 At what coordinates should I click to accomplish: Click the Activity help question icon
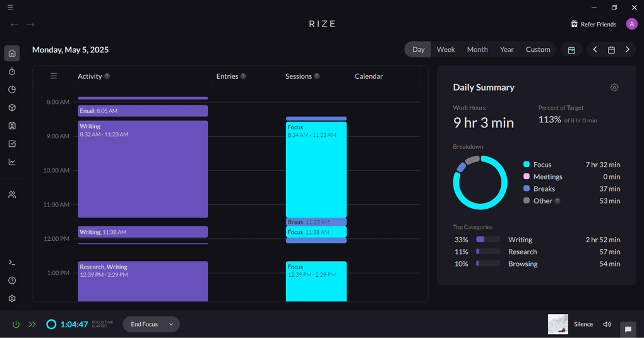pyautogui.click(x=107, y=76)
